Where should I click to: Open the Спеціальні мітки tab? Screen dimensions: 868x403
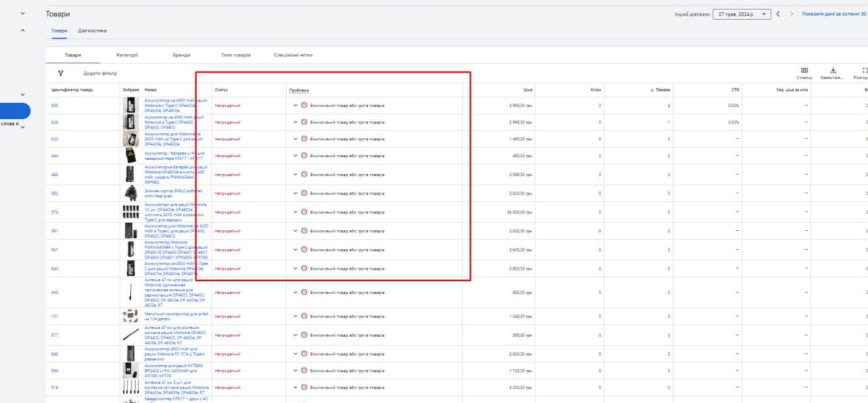pyautogui.click(x=293, y=55)
